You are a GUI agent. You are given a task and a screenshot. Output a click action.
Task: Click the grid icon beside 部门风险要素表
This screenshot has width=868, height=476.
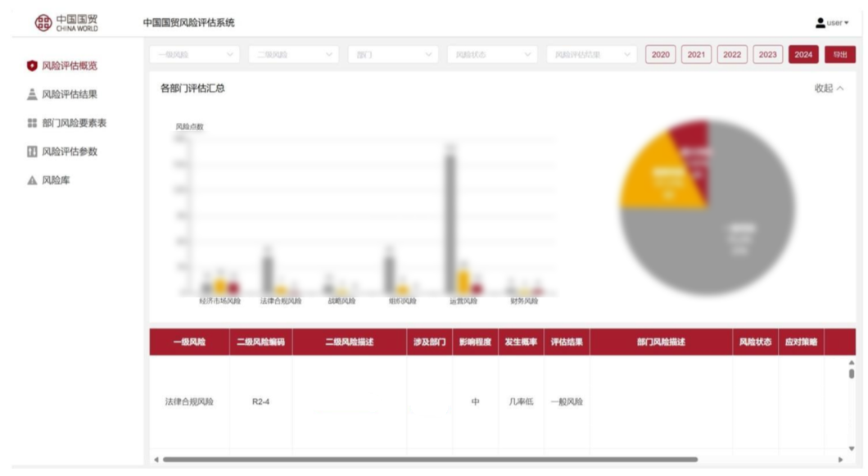[33, 123]
